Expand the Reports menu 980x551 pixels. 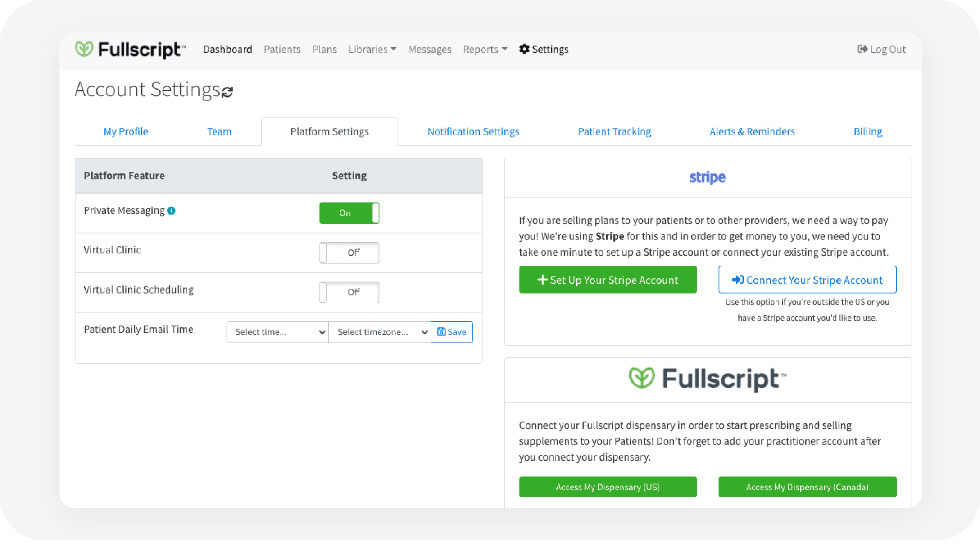pyautogui.click(x=485, y=49)
